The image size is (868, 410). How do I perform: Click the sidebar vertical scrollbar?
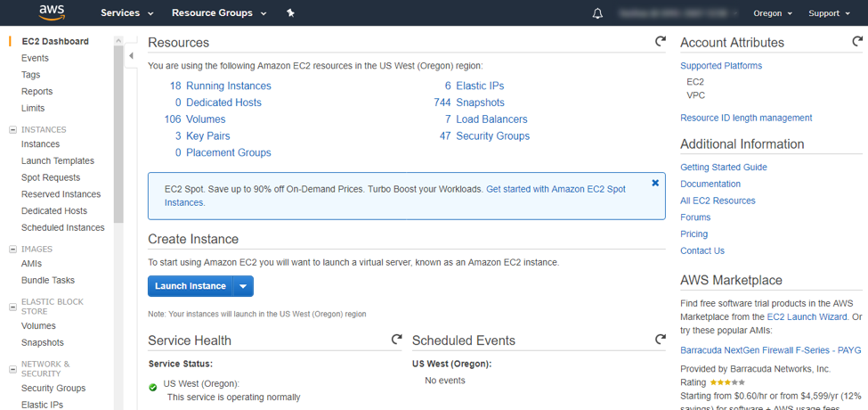tap(118, 133)
